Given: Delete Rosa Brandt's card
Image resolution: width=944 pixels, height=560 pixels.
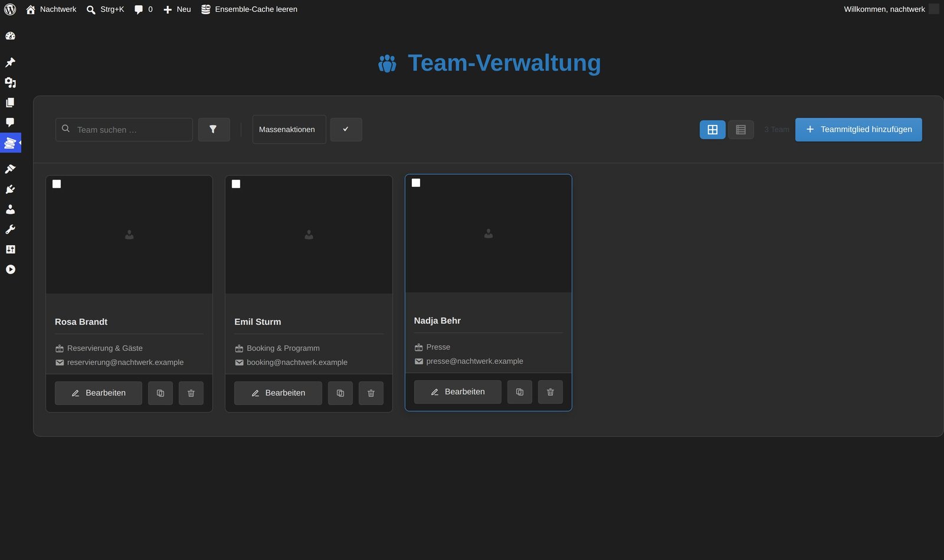Looking at the screenshot, I should pyautogui.click(x=191, y=393).
